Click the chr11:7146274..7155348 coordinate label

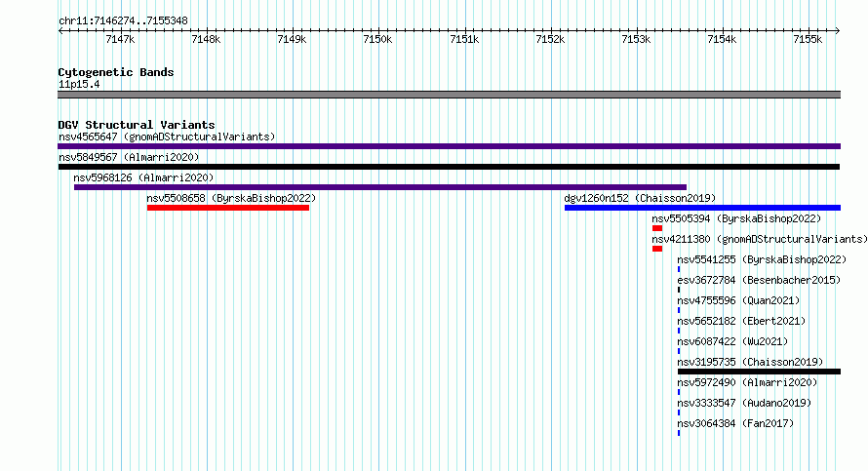point(123,20)
